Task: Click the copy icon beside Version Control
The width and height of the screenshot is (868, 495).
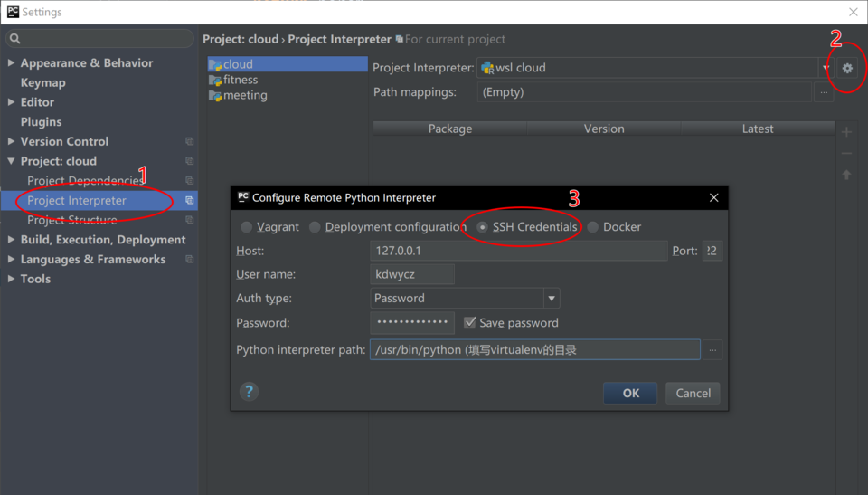Action: pyautogui.click(x=189, y=141)
